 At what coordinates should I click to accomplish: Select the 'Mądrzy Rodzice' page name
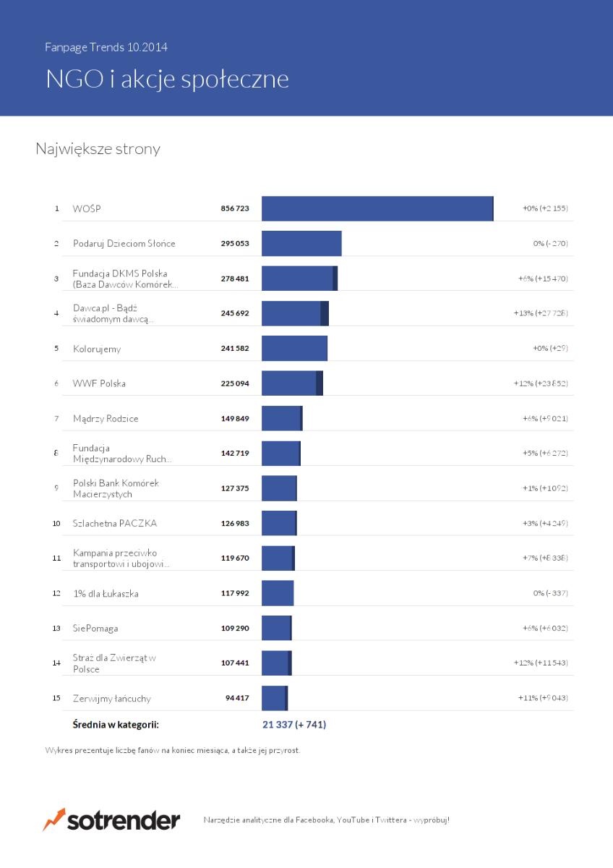pyautogui.click(x=106, y=419)
